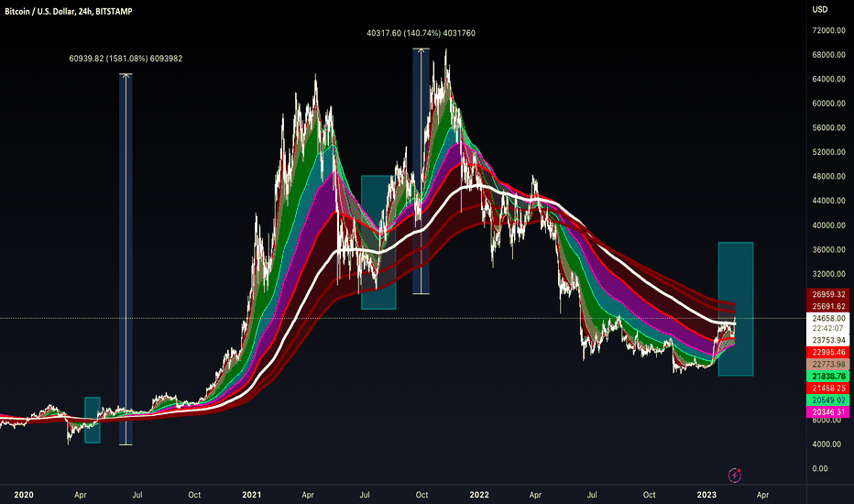854x504 pixels.
Task: Click the 2023 year label on time axis
Action: coord(707,495)
